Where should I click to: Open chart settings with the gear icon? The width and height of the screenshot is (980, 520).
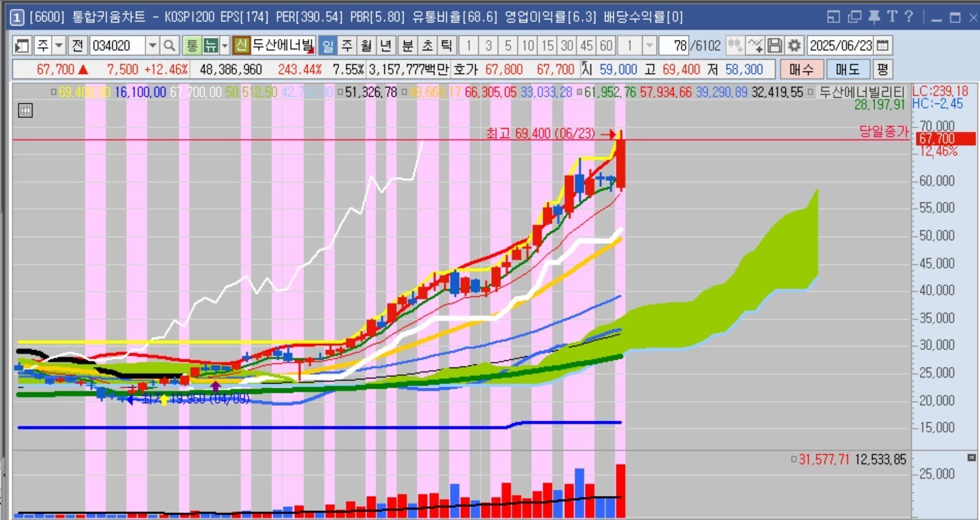[x=794, y=46]
